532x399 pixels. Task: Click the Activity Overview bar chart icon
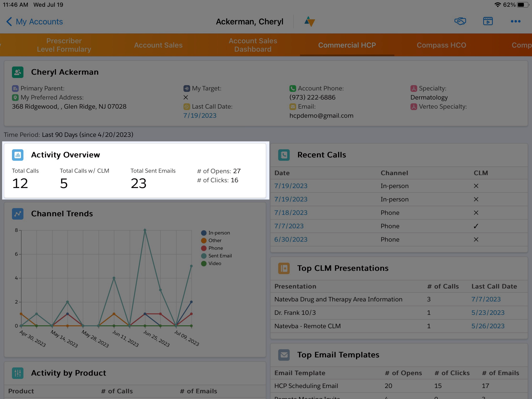pos(17,155)
